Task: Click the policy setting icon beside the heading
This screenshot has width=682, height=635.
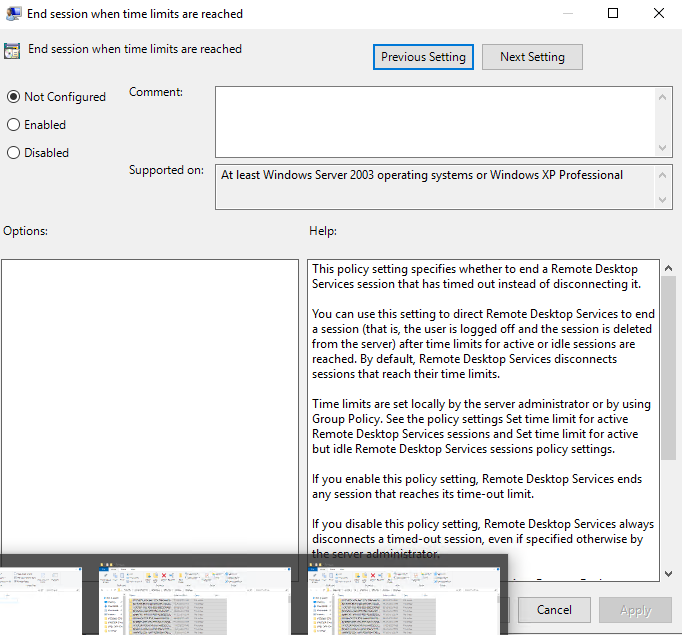Action: point(12,50)
